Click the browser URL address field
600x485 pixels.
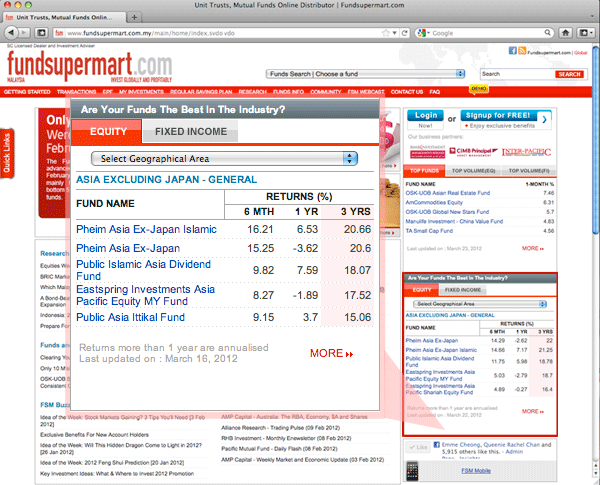[222, 33]
